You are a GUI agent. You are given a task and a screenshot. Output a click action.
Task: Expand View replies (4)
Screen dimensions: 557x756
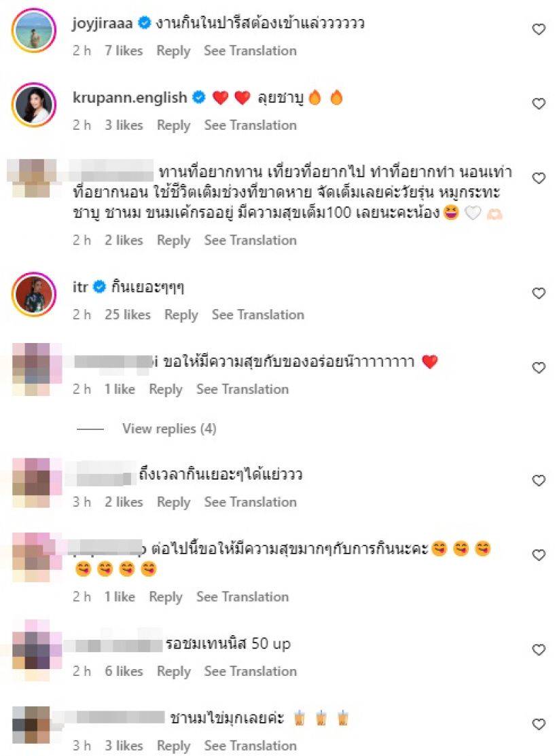168,429
